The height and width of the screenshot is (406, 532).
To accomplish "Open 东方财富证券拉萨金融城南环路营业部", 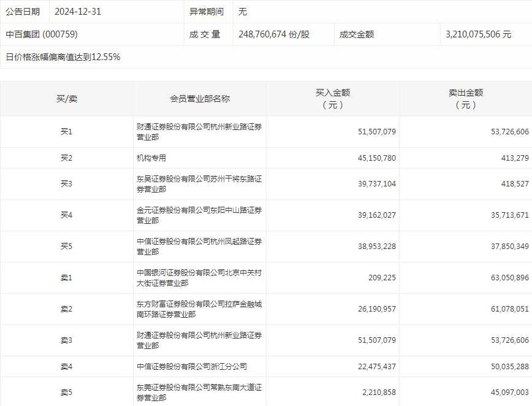I will (199, 309).
